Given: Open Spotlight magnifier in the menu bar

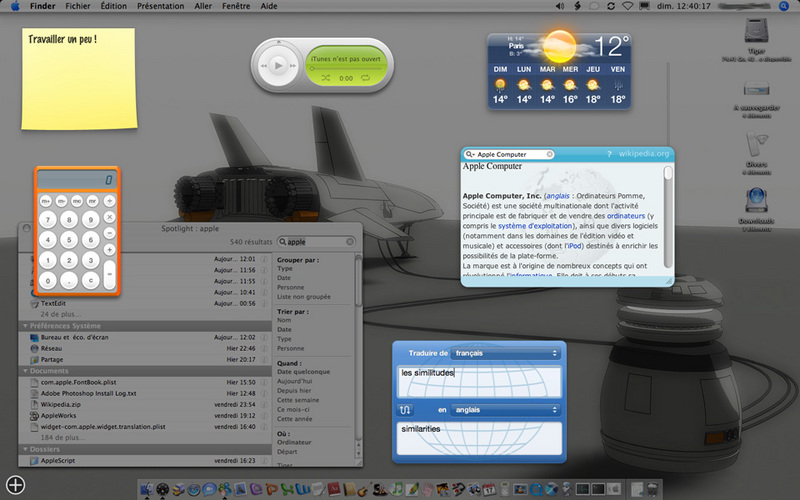Looking at the screenshot, I should [x=783, y=6].
